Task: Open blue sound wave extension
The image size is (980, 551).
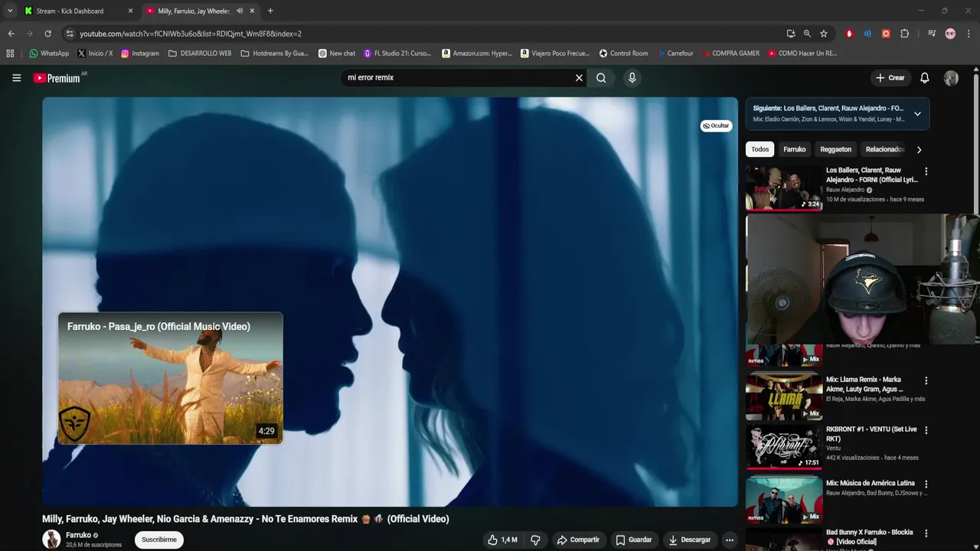Action: (867, 34)
